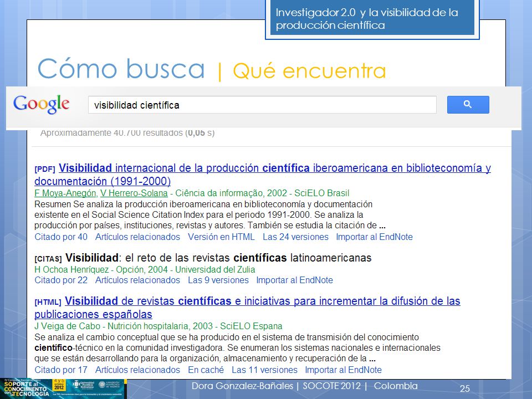This screenshot has width=532, height=399.
Task: Click the 'Cómo busca' heading
Action: point(121,69)
